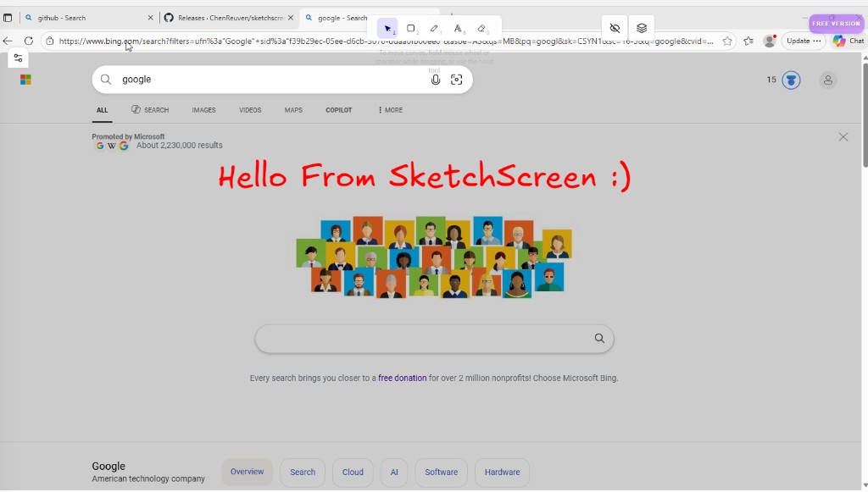
Task: Select the Overview chip
Action: pyautogui.click(x=247, y=472)
